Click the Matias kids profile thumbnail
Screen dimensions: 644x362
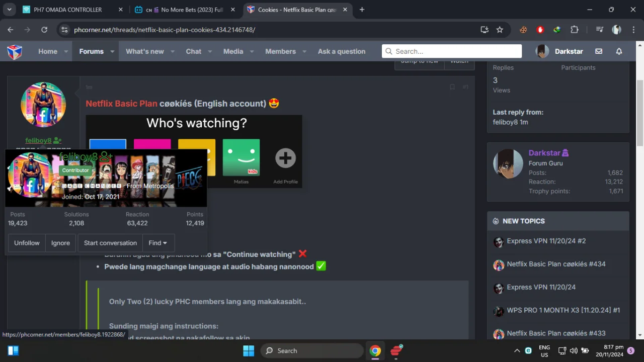(241, 157)
